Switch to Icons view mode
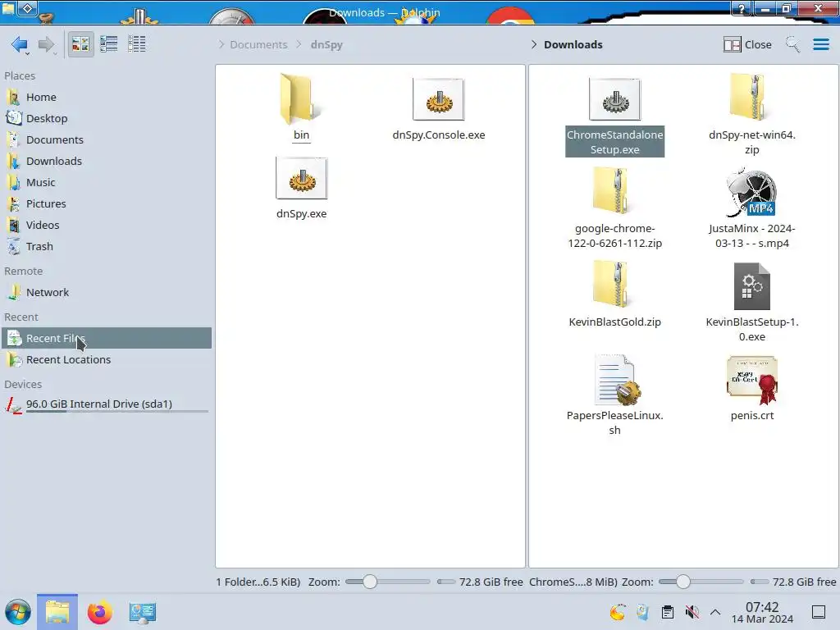 click(80, 44)
